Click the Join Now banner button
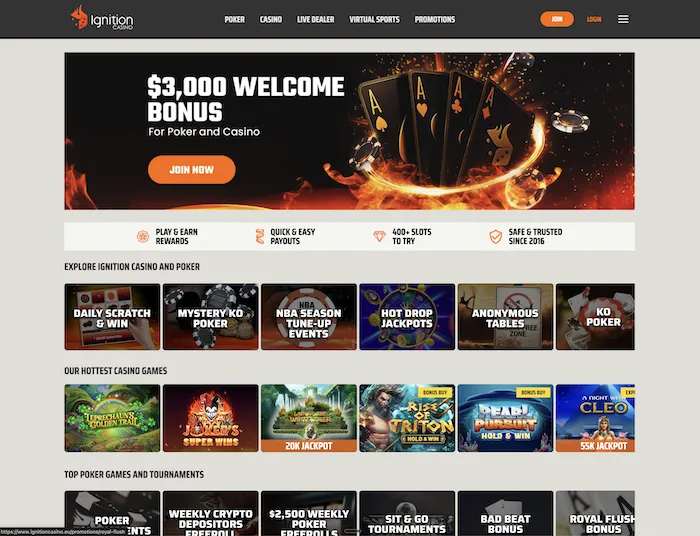This screenshot has height=536, width=700. point(192,170)
